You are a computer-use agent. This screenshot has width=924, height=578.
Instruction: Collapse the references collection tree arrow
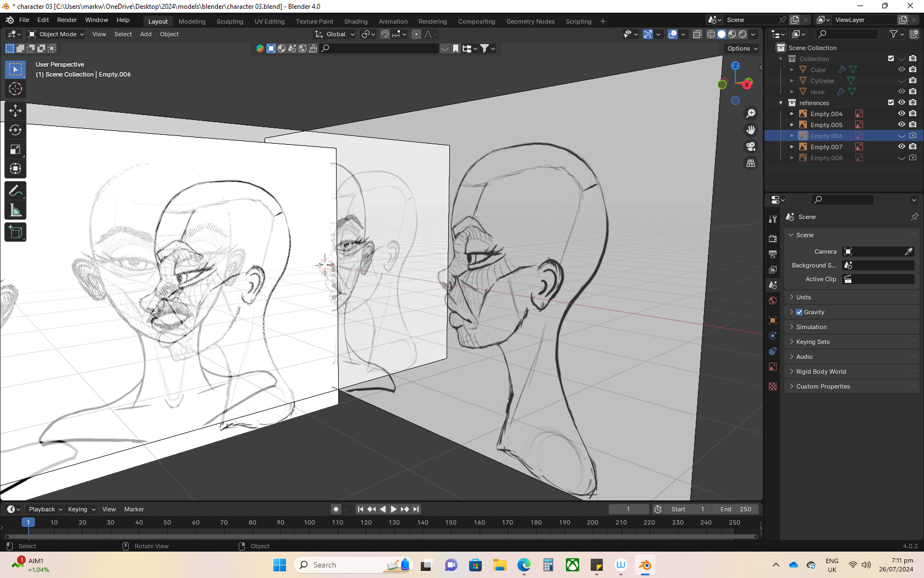click(x=780, y=103)
